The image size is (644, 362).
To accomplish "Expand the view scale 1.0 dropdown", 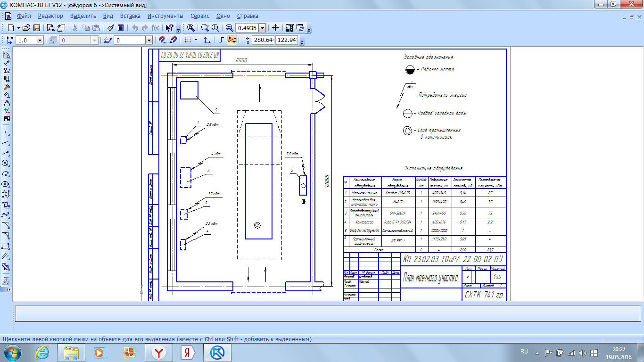I will pos(40,41).
